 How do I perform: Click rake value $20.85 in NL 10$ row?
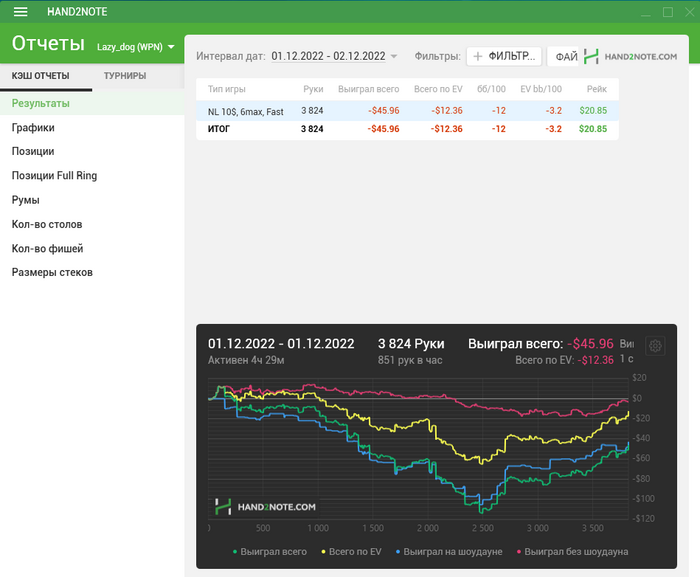tap(593, 110)
